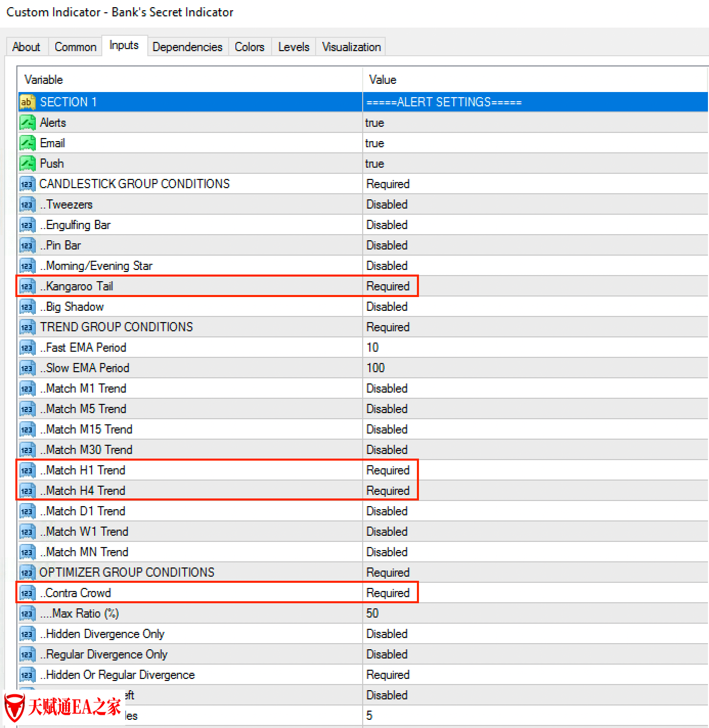Click the icon next to Kangaroo Tail
The height and width of the screenshot is (728, 709).
point(27,286)
